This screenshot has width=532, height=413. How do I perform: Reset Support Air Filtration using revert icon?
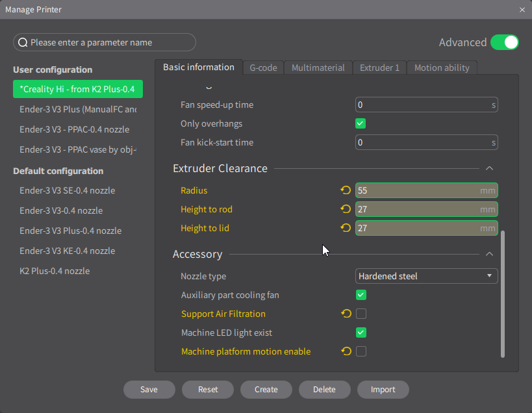click(x=346, y=314)
